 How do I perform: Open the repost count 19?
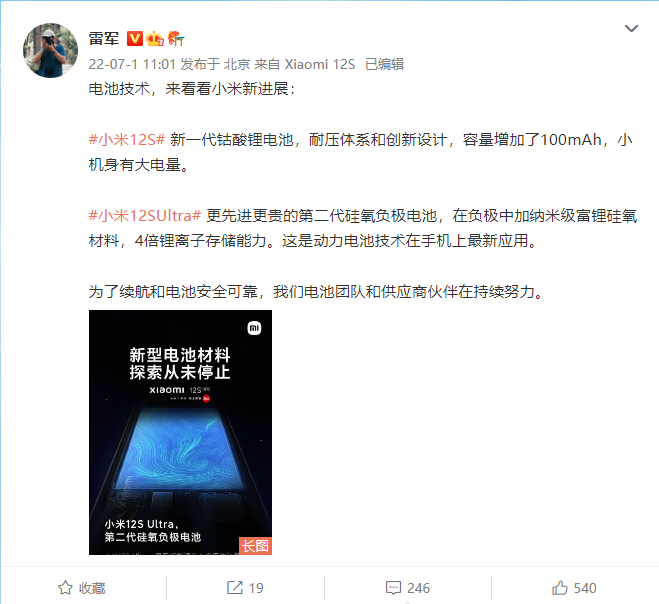256,588
